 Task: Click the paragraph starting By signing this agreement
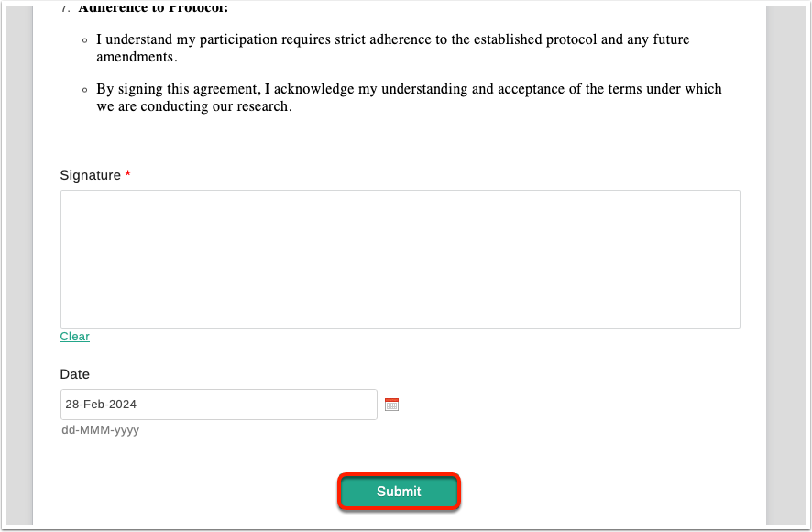tap(409, 97)
